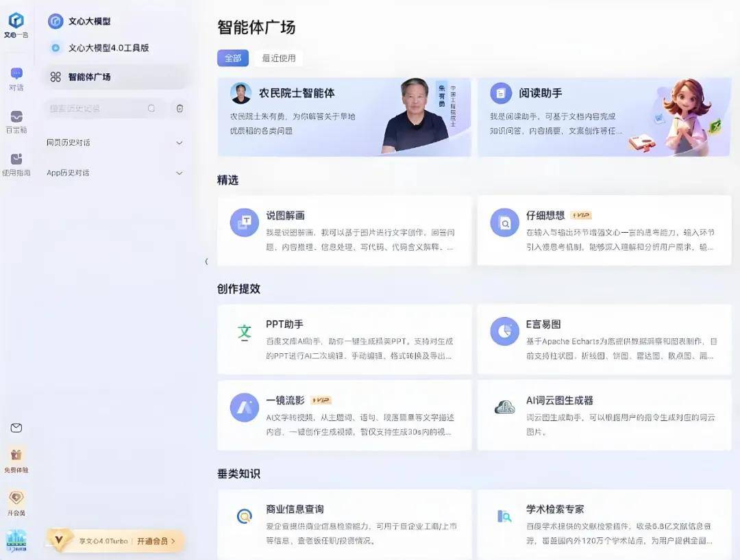Open the 对话 chat sidebar icon
Image resolution: width=740 pixels, height=560 pixels.
(16, 73)
